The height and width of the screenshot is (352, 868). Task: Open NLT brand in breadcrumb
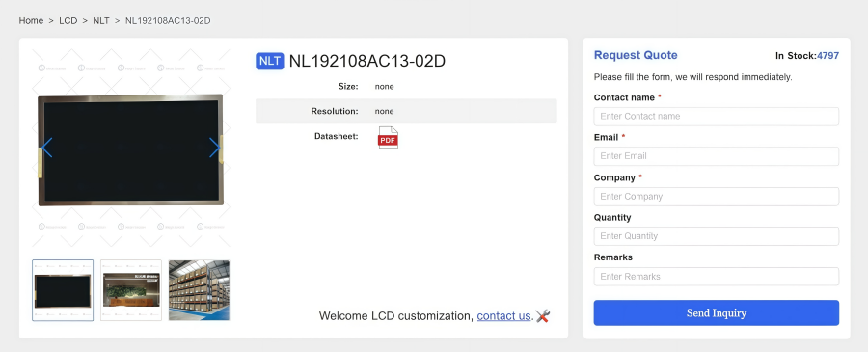[x=100, y=20]
